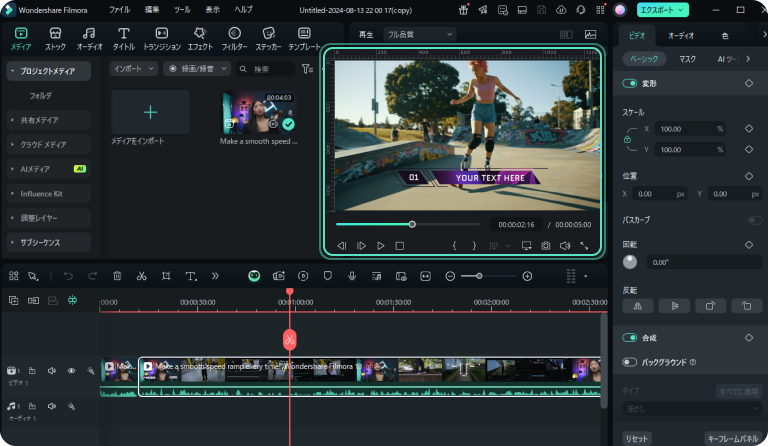Image resolution: width=768 pixels, height=446 pixels.
Task: Open the Stock media tab icon
Action: (x=55, y=33)
